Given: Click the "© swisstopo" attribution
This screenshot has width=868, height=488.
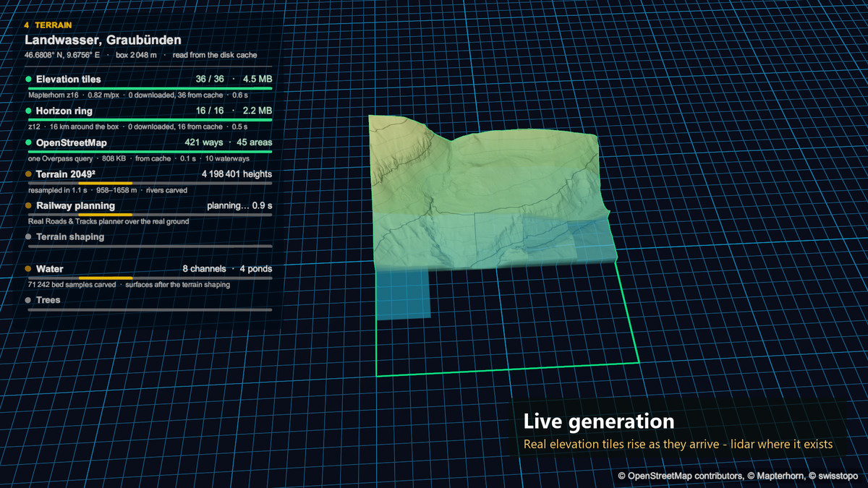Looking at the screenshot, I should tap(833, 476).
